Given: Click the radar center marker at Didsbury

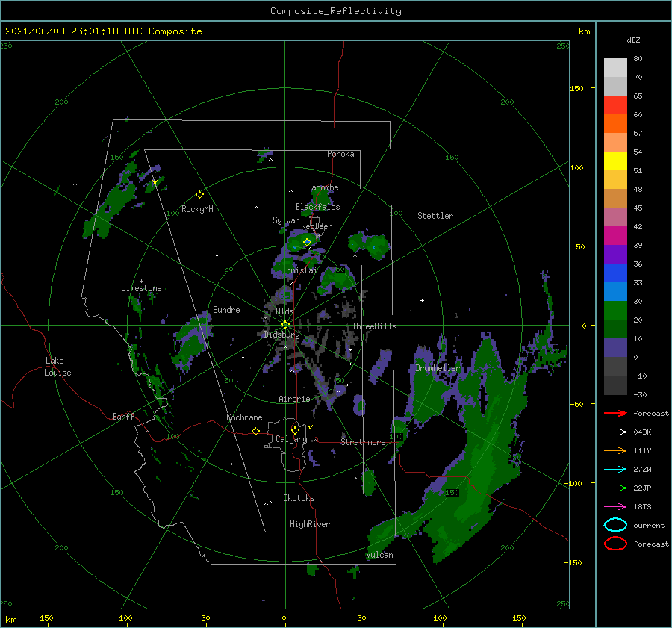Looking at the screenshot, I should [285, 325].
